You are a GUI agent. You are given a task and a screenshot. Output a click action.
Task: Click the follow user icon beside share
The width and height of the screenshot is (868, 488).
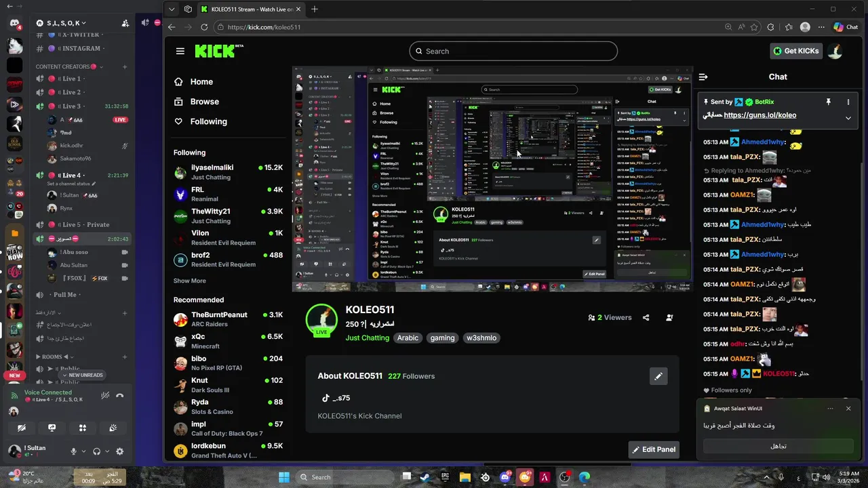pyautogui.click(x=669, y=317)
